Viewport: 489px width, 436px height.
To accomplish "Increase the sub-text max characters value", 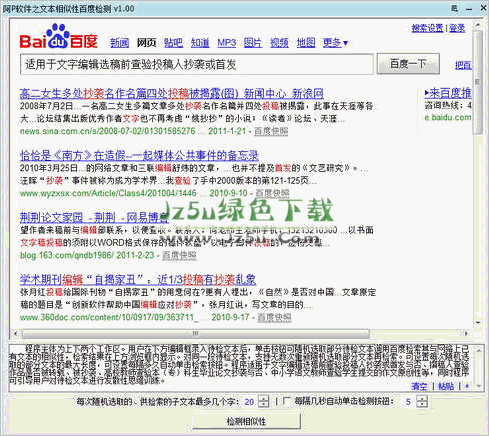I will (x=263, y=398).
